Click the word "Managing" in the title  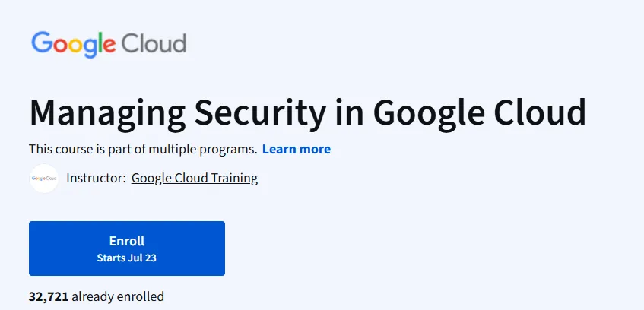point(108,113)
